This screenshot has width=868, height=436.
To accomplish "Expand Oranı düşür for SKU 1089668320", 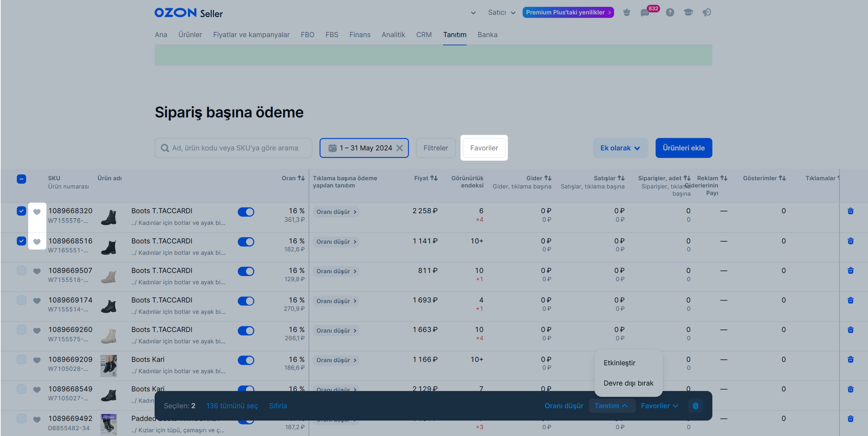I will 336,212.
